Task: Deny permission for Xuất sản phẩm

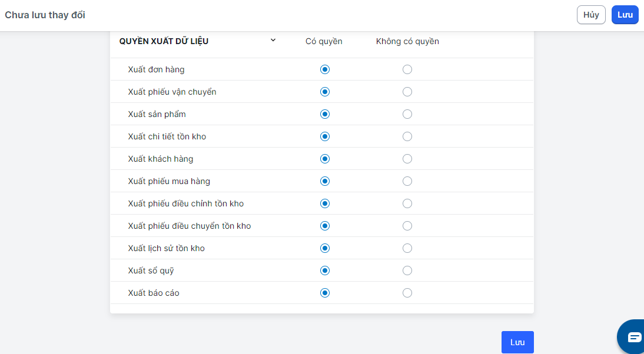Action: coord(407,114)
